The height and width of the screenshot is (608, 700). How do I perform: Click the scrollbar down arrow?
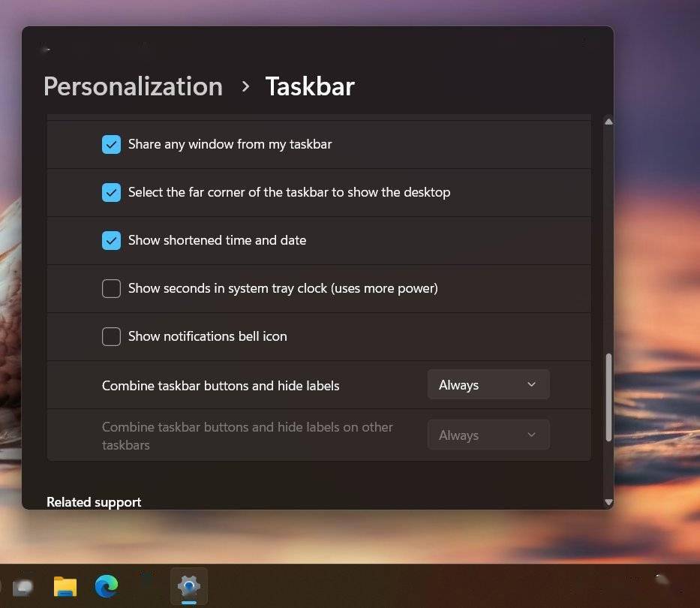[x=608, y=502]
